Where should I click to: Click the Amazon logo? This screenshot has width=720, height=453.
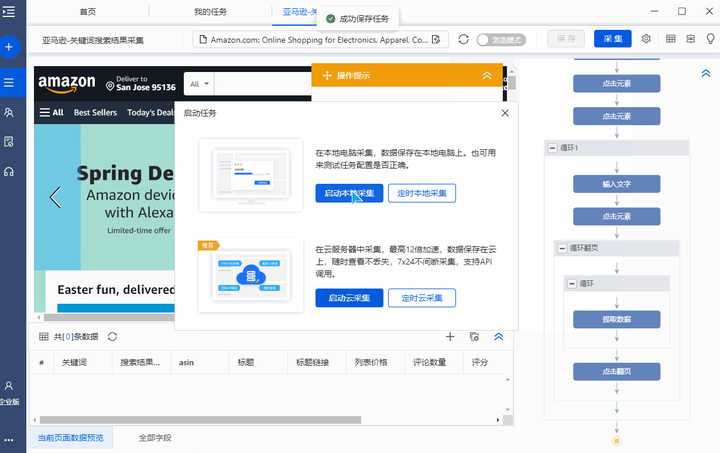[67, 84]
